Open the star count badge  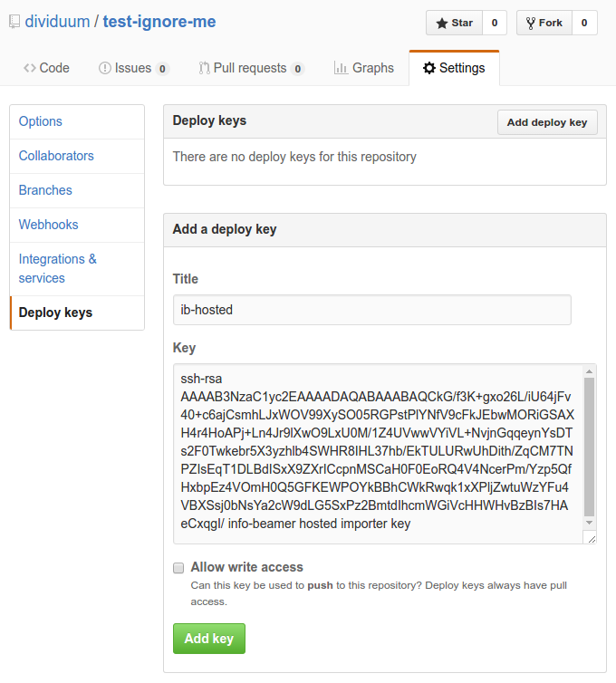[x=495, y=23]
